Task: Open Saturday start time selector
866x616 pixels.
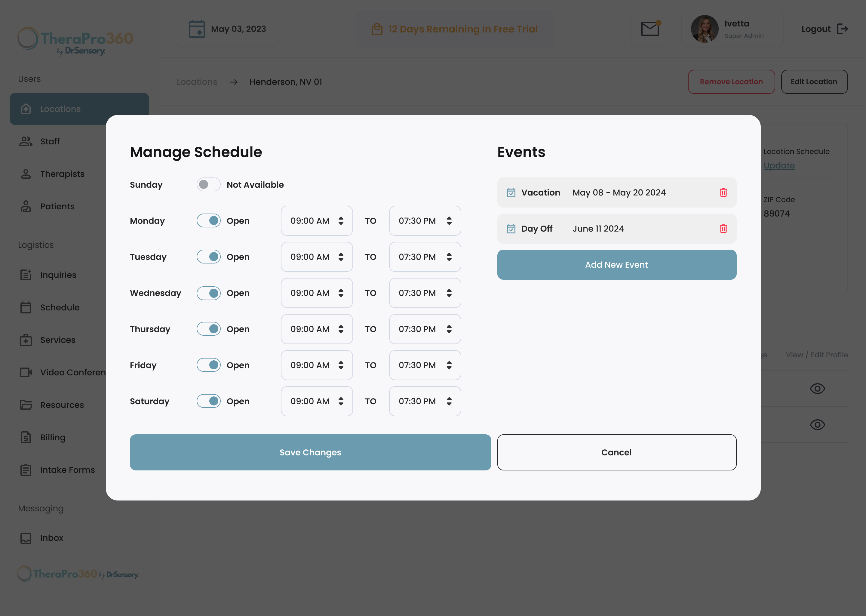Action: (317, 401)
